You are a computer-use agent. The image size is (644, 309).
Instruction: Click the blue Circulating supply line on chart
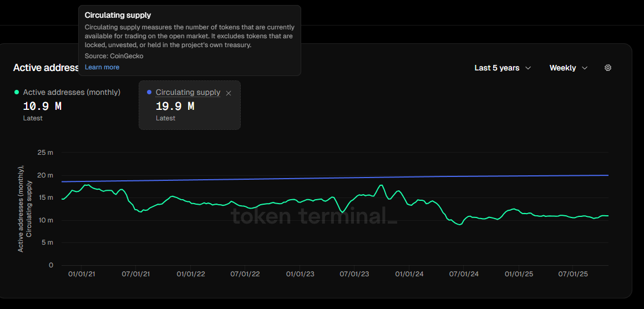tap(333, 178)
